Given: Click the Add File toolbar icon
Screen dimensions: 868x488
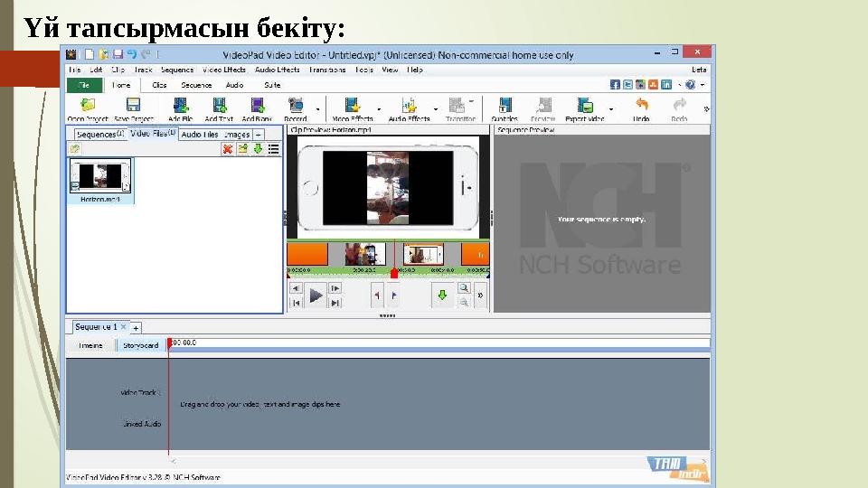Looking at the screenshot, I should [x=181, y=105].
